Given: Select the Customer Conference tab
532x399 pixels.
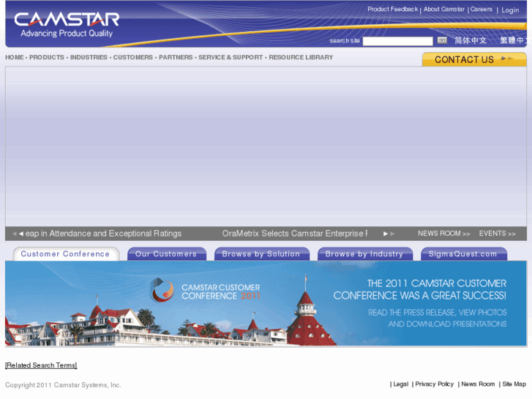Looking at the screenshot, I should click(x=65, y=254).
